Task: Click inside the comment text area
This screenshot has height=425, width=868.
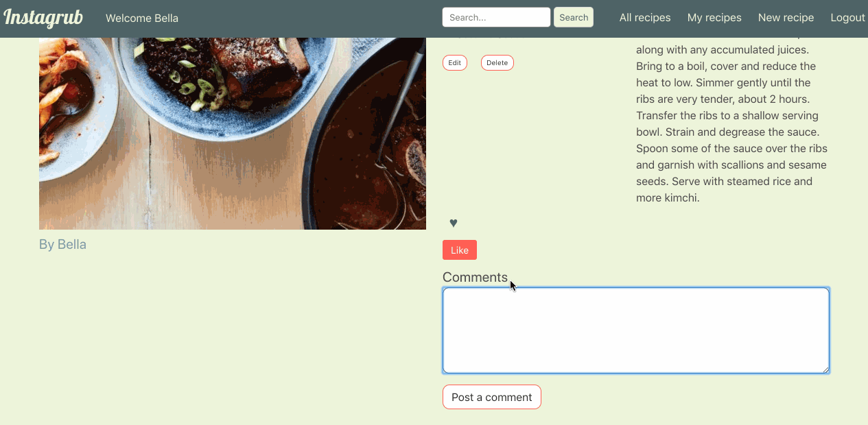Action: pos(635,330)
